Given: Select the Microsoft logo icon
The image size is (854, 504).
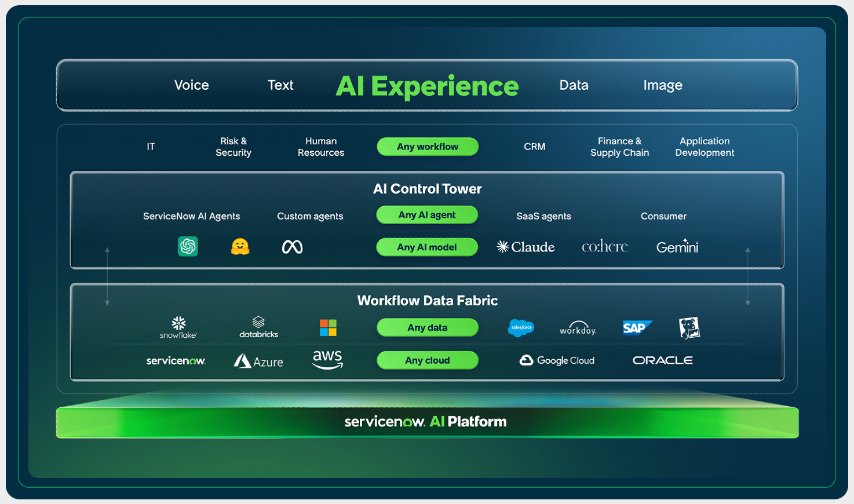Looking at the screenshot, I should (327, 327).
